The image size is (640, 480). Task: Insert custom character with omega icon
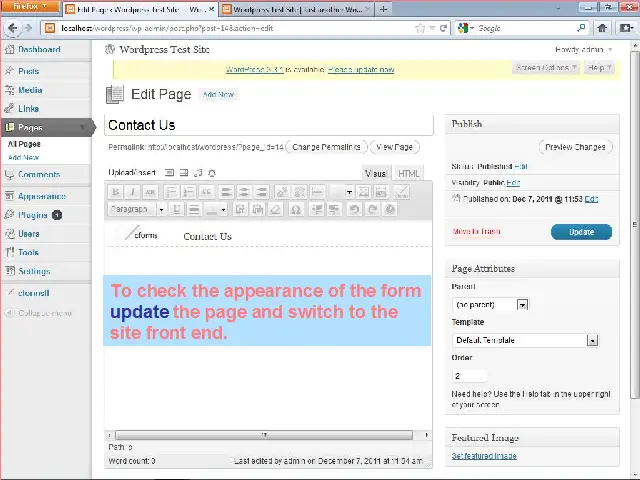pos(295,210)
